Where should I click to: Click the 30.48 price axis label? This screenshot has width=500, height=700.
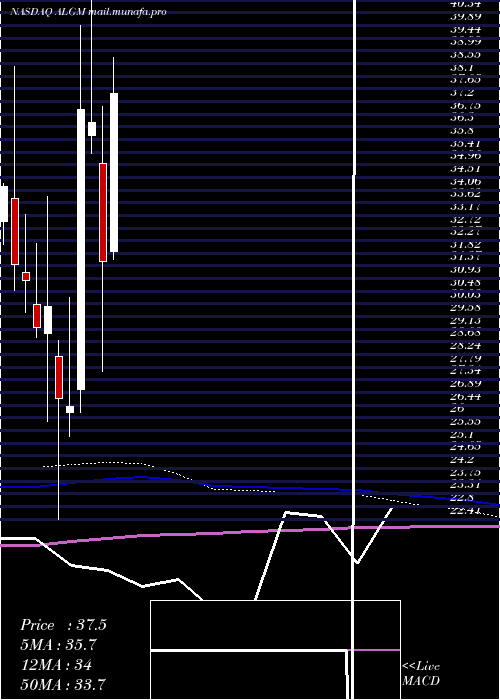(x=465, y=283)
